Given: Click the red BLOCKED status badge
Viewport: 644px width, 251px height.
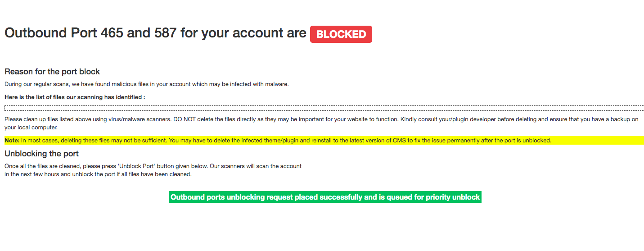Looking at the screenshot, I should (x=341, y=34).
